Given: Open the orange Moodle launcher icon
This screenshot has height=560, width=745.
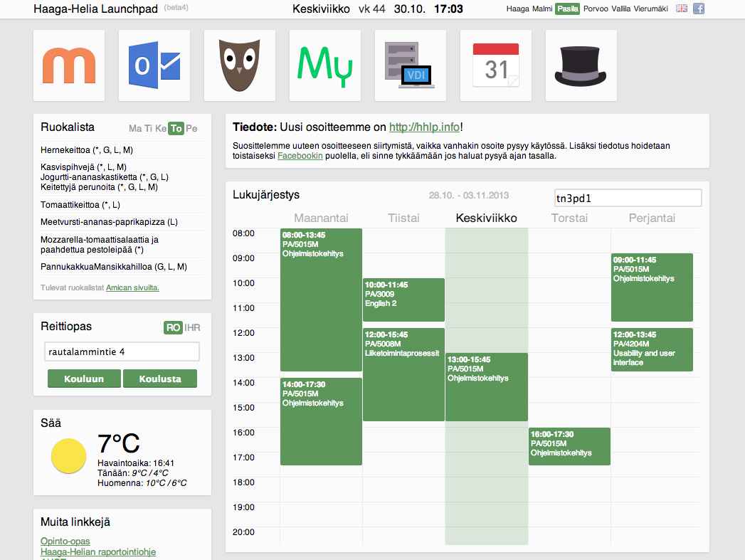Looking at the screenshot, I should click(69, 65).
